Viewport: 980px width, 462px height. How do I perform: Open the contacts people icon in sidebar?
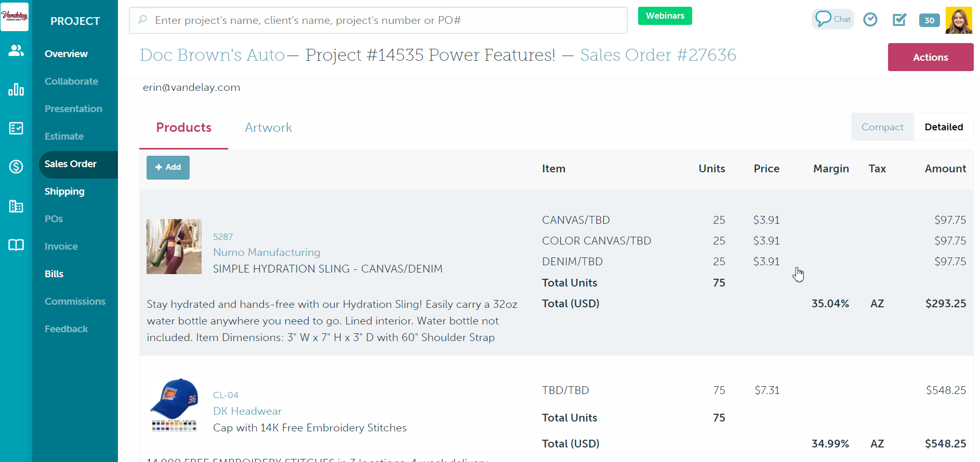16,51
